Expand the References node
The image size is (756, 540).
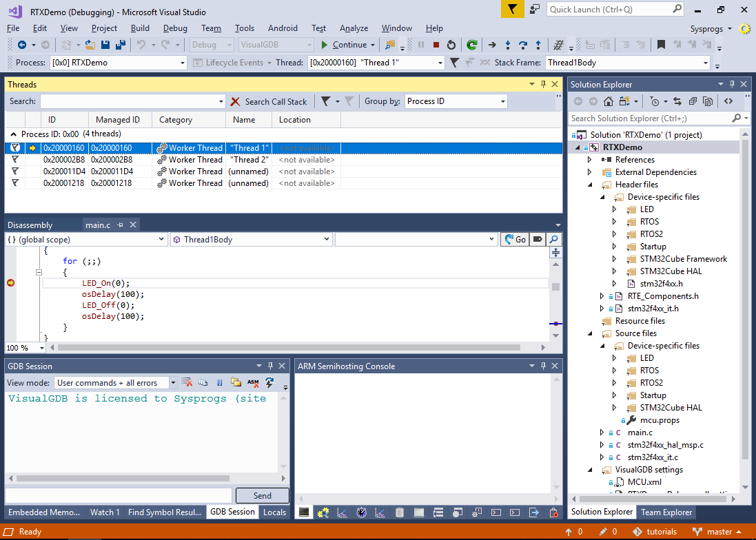(x=589, y=159)
